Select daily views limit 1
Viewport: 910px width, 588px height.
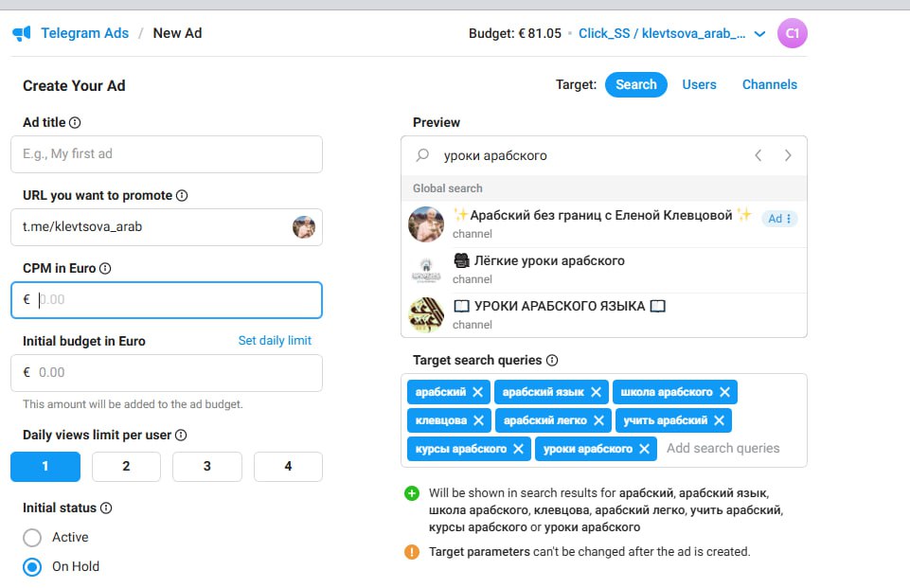45,467
